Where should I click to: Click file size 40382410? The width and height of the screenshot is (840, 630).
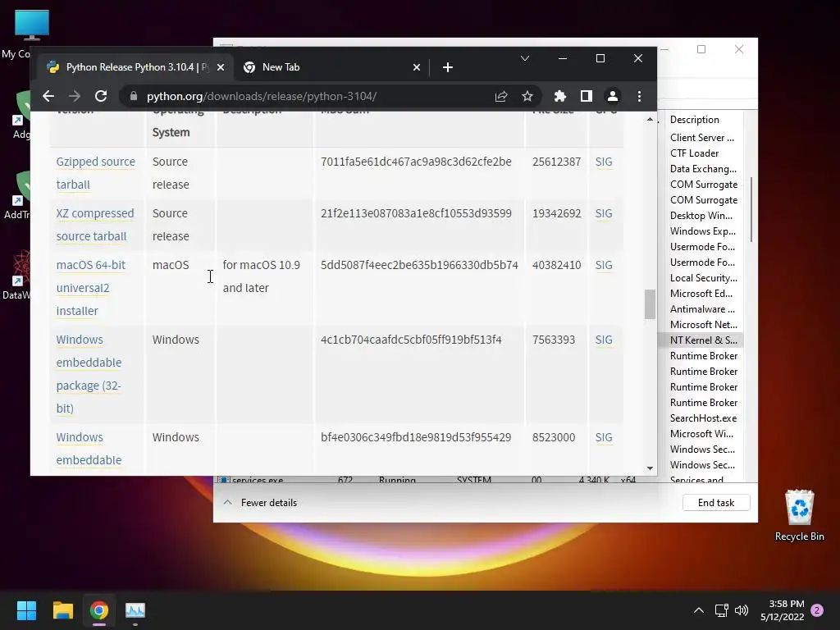(557, 265)
